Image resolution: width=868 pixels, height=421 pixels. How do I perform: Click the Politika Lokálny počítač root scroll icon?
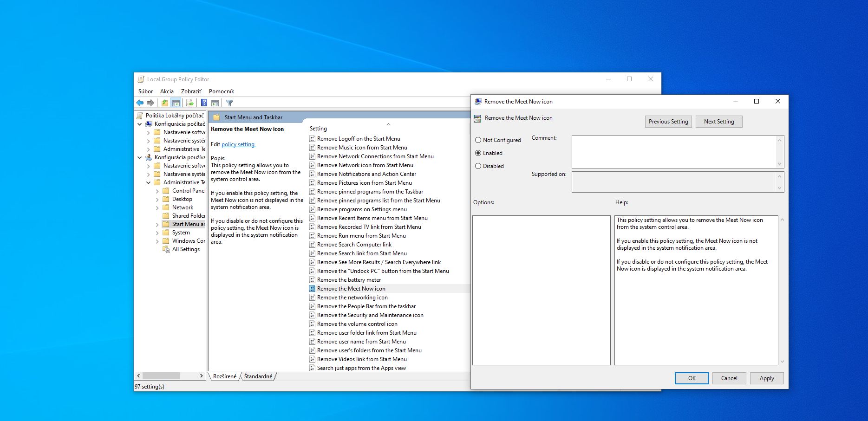[140, 116]
